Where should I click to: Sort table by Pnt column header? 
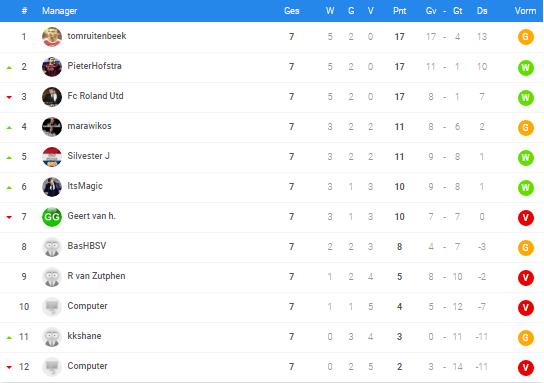tap(399, 11)
